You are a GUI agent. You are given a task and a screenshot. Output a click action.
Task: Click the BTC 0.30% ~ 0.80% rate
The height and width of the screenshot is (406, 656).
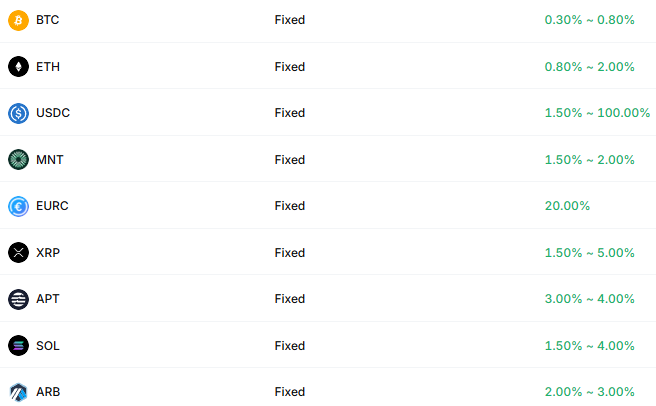(x=589, y=20)
